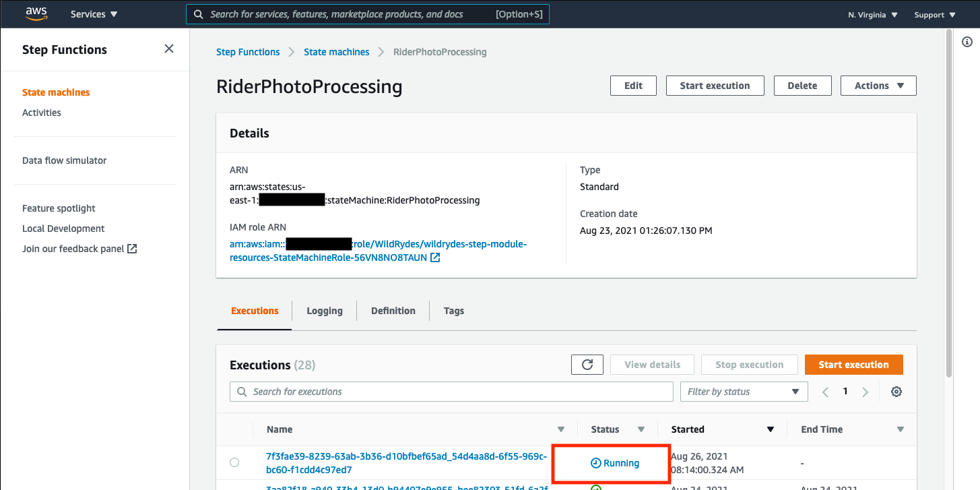Focus the top AWS search bar

tap(368, 14)
